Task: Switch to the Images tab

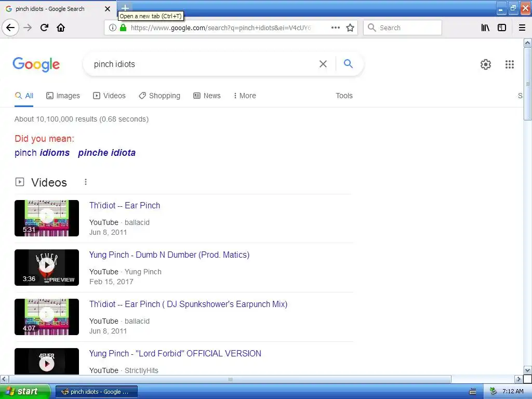Action: pos(63,96)
